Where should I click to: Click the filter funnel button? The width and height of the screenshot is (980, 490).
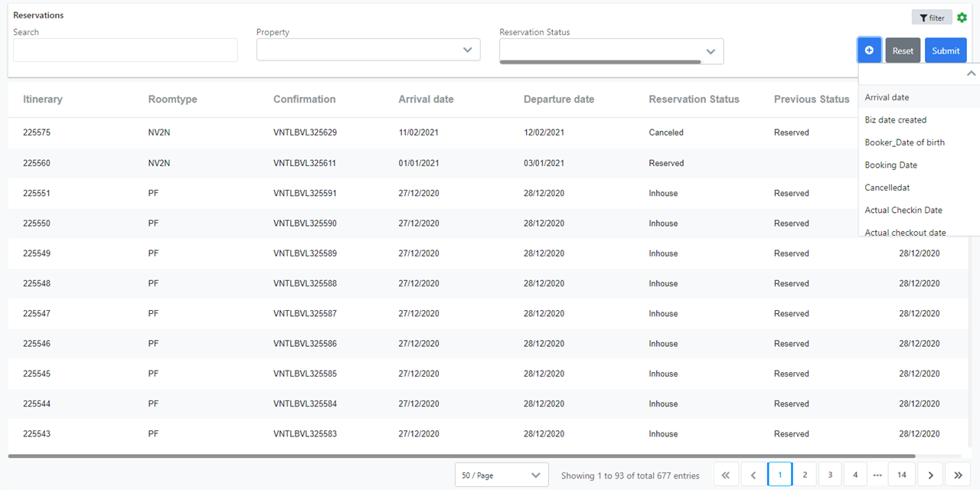click(x=932, y=18)
